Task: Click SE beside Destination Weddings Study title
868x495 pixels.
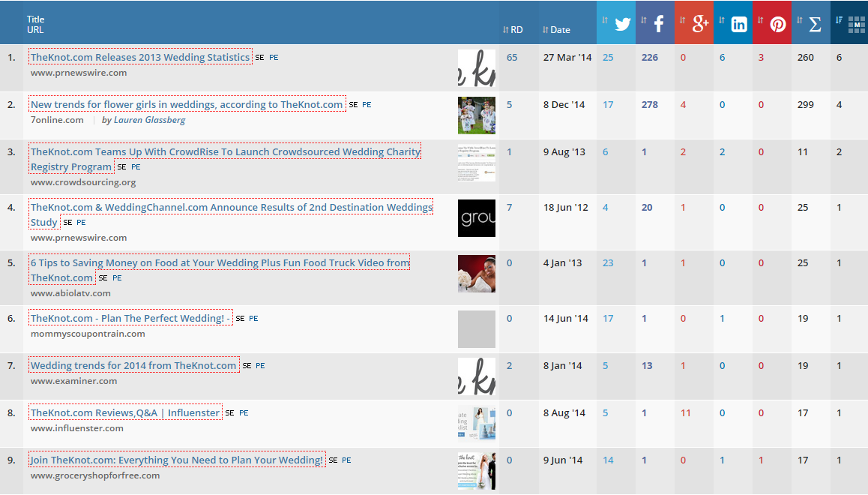Action: [67, 223]
